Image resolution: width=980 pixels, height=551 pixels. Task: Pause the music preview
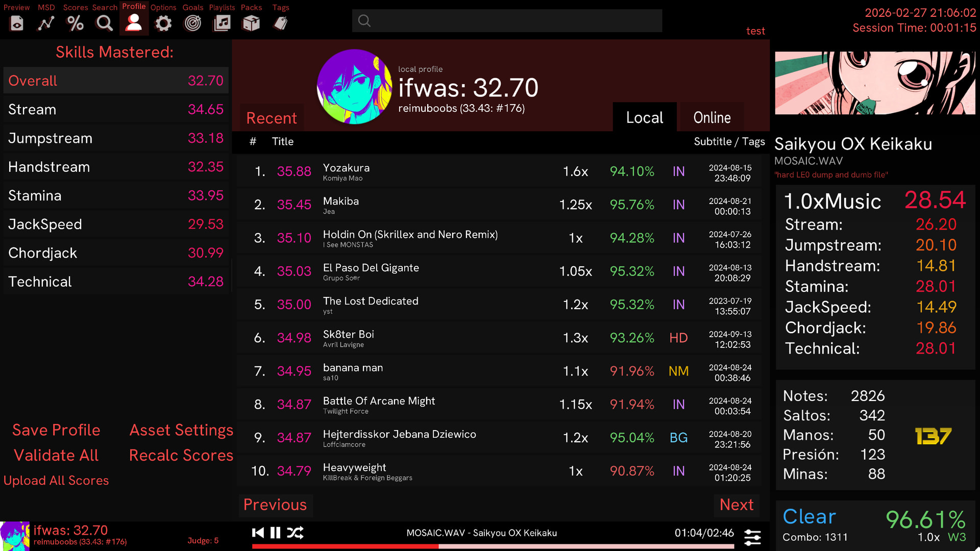point(275,533)
